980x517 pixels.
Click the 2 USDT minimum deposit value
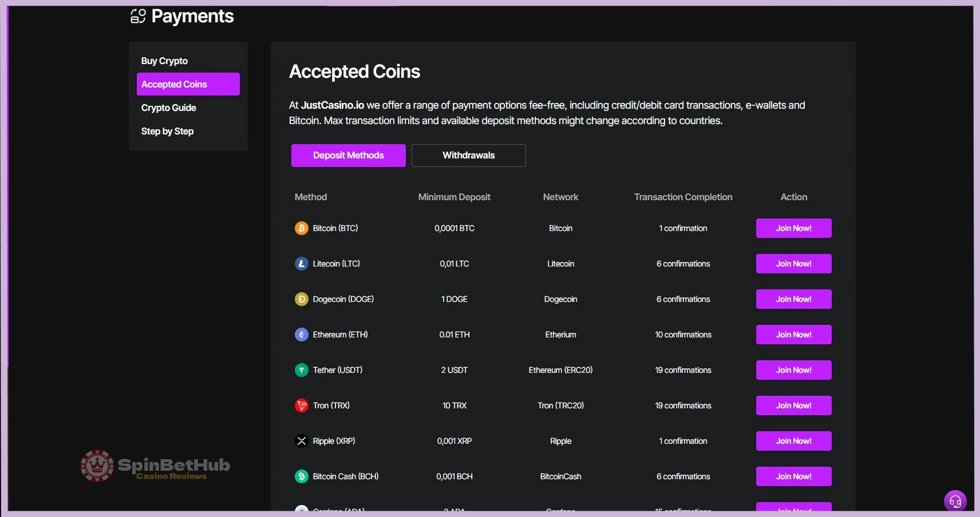[x=455, y=370]
